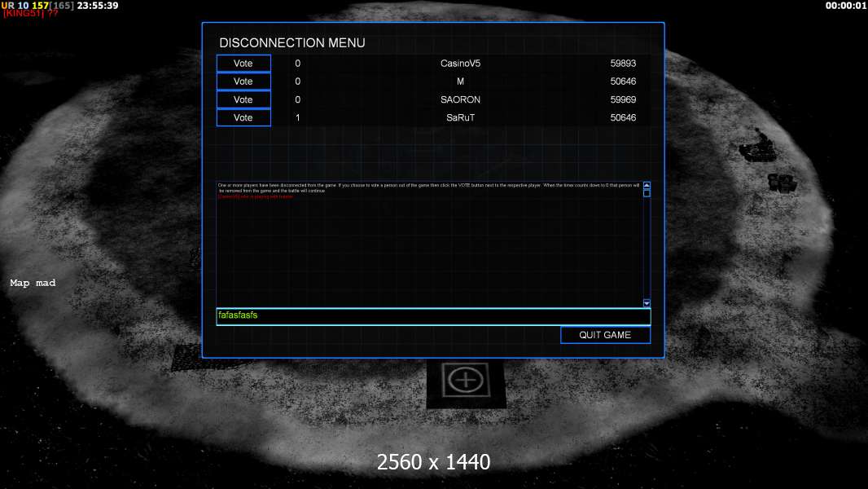Click the 00:00:01 game timer
868x489 pixels.
846,6
